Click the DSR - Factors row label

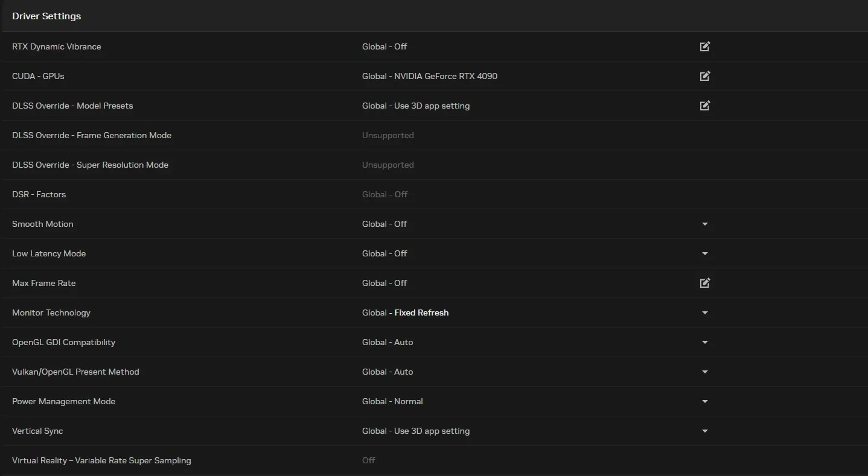[x=39, y=194]
